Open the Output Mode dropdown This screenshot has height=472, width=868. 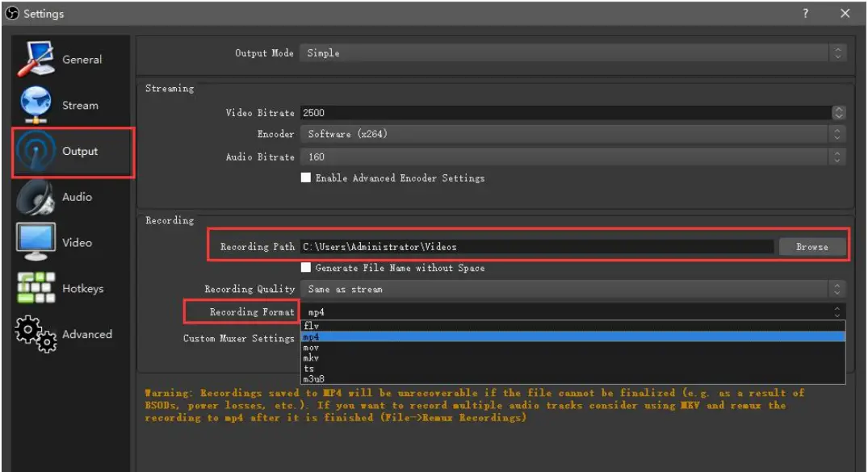tap(573, 53)
